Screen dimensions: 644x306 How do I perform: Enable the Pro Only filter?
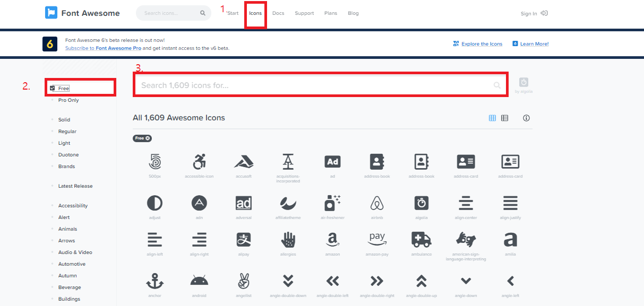68,100
